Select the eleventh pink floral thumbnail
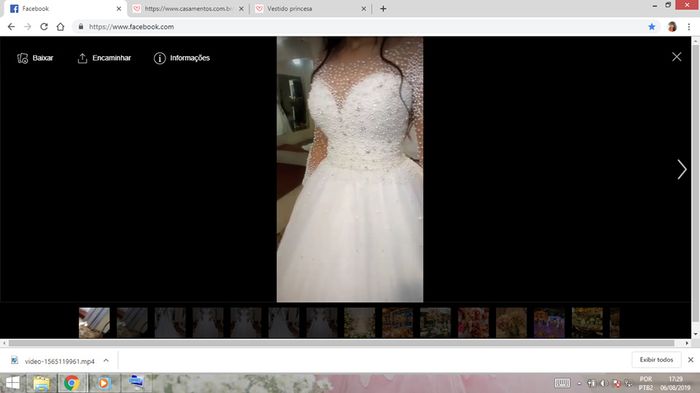Image resolution: width=700 pixels, height=393 pixels. pyautogui.click(x=474, y=322)
